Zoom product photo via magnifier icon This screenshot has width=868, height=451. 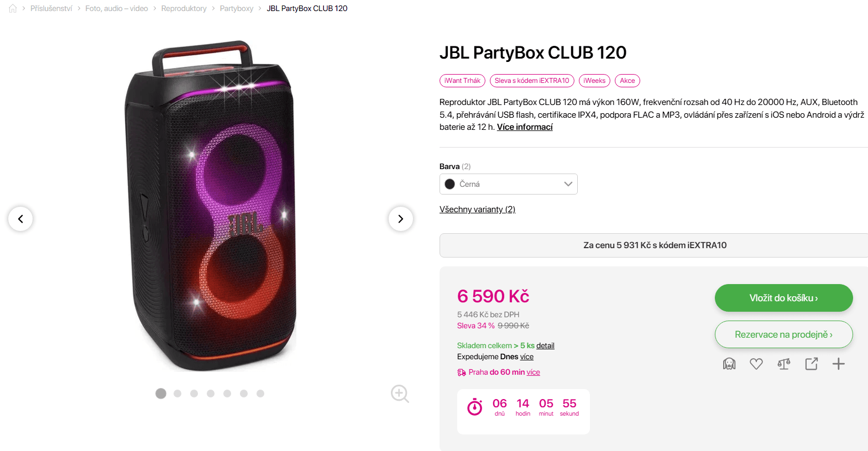click(x=400, y=394)
